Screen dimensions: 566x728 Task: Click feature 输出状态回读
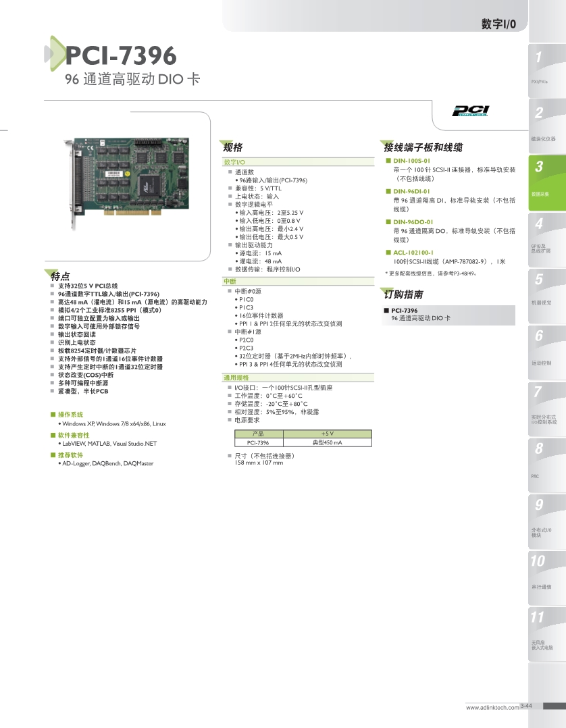click(76, 335)
